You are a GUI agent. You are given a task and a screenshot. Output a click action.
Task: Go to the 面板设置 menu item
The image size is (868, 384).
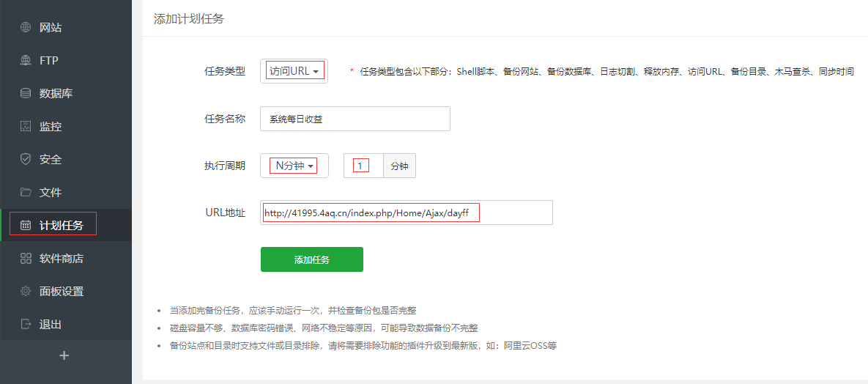point(62,292)
